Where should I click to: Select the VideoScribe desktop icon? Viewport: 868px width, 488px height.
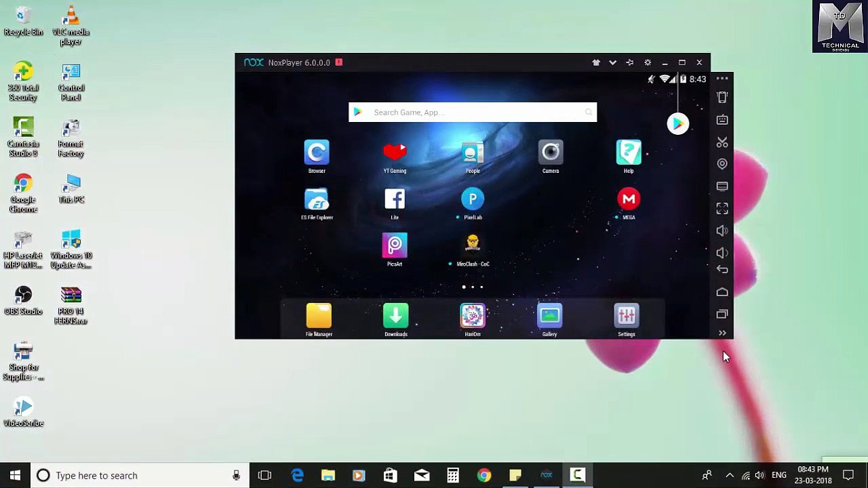pos(23,413)
